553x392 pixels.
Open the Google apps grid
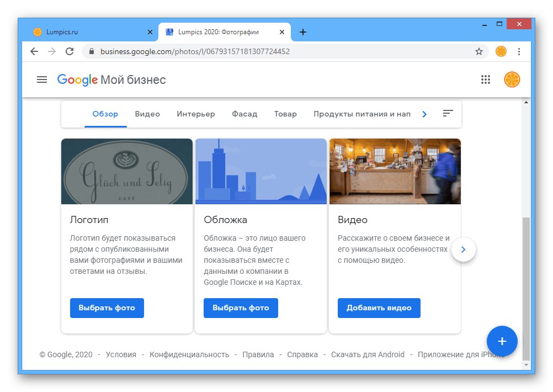(x=486, y=80)
